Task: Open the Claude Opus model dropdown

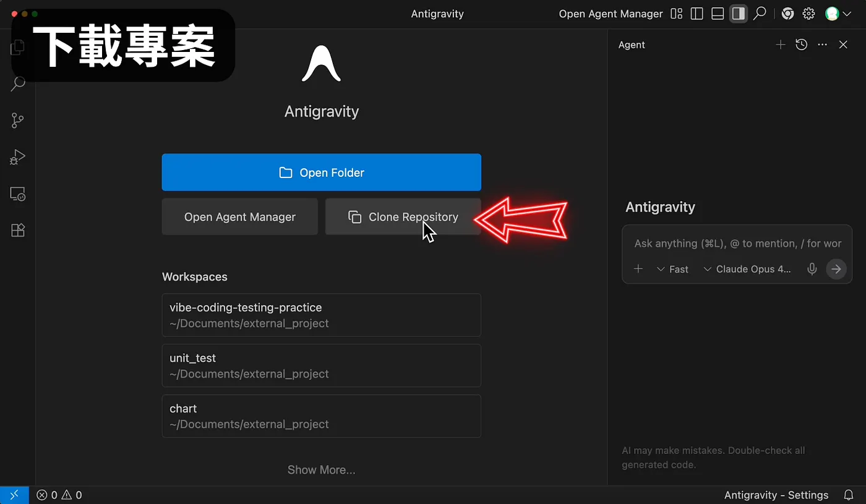Action: [747, 269]
